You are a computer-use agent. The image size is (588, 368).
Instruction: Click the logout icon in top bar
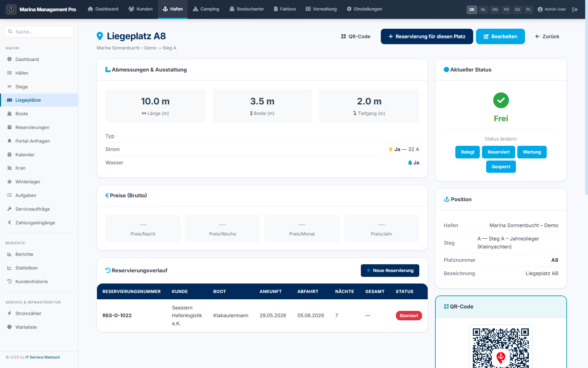coord(575,9)
